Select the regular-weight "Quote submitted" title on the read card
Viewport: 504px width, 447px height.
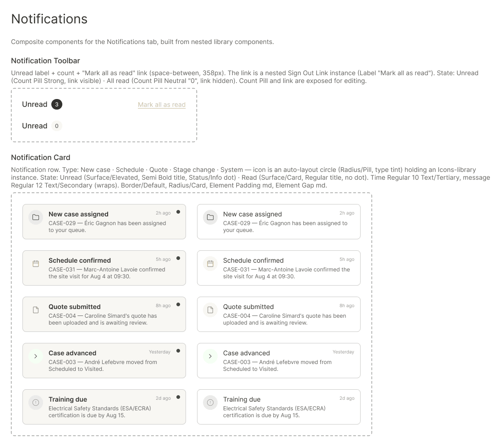248,307
